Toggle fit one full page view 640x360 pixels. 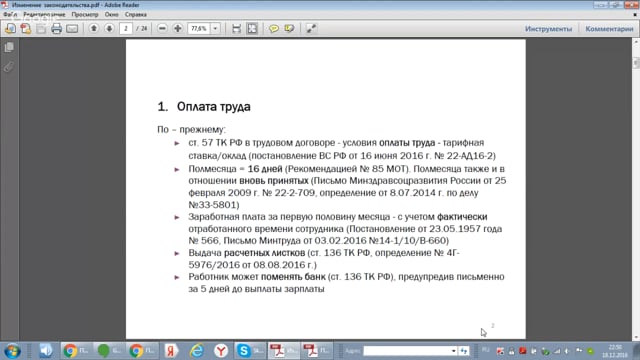pyautogui.click(x=252, y=29)
